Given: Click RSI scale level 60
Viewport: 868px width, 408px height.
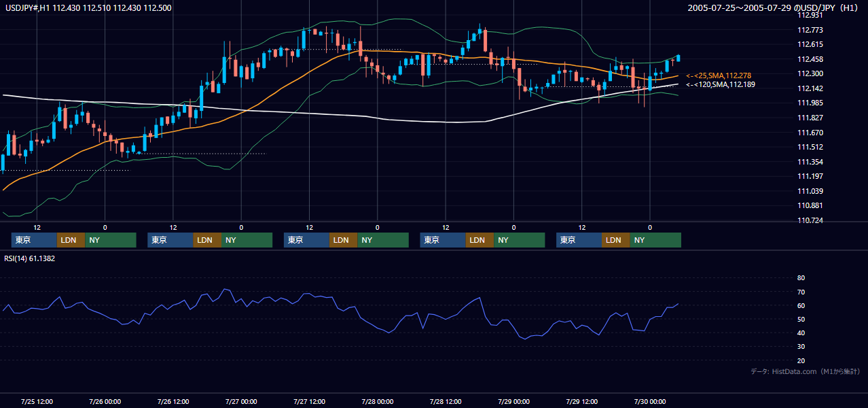Looking at the screenshot, I should [x=801, y=305].
